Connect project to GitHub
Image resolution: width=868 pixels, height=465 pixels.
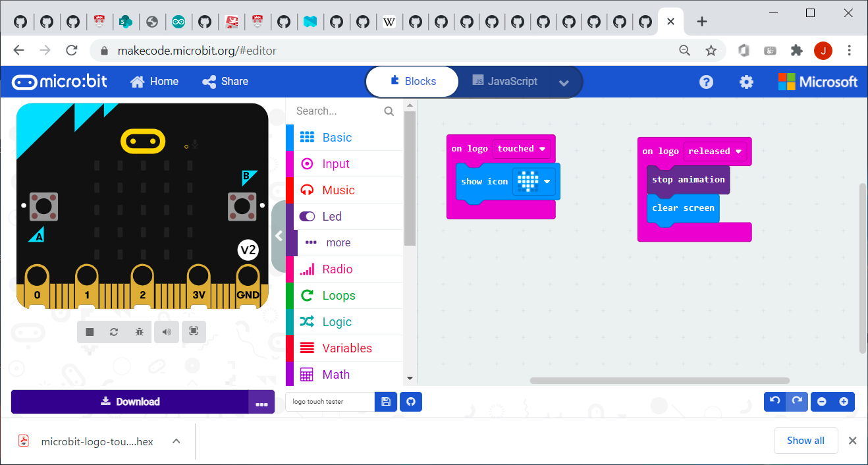(x=410, y=401)
